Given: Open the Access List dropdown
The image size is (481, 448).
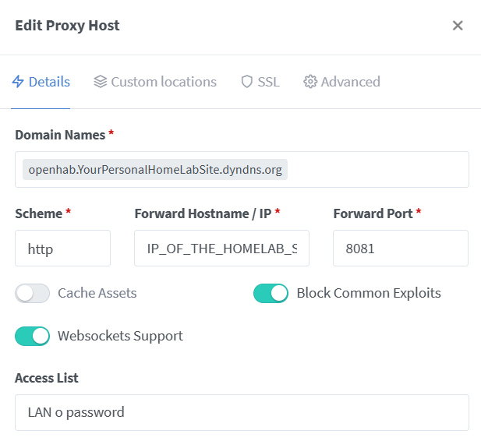Looking at the screenshot, I should (x=242, y=413).
